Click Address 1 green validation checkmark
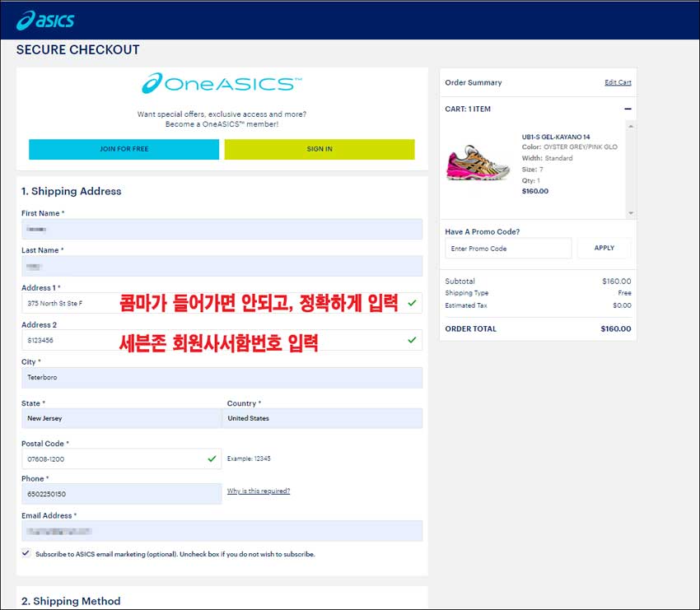The image size is (700, 610). (412, 303)
